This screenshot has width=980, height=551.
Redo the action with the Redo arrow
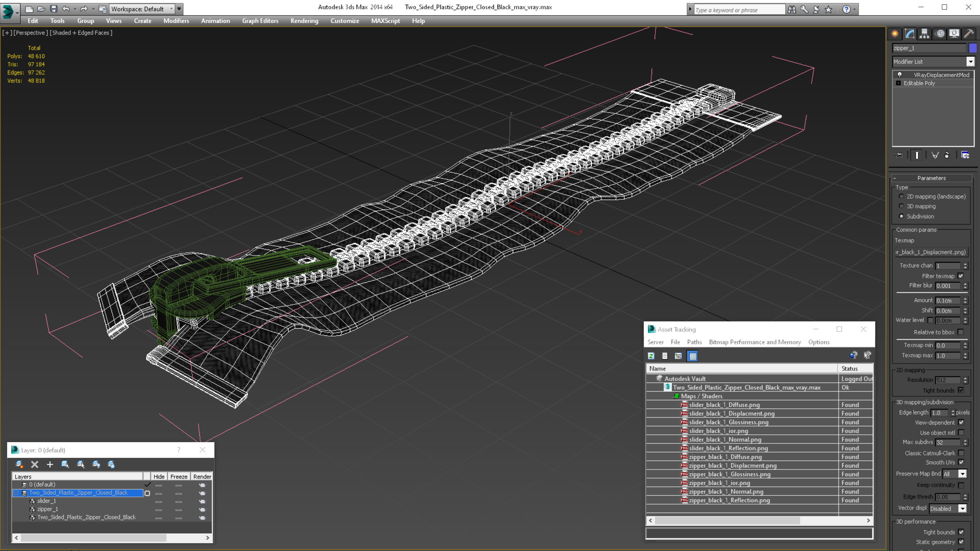pos(84,9)
